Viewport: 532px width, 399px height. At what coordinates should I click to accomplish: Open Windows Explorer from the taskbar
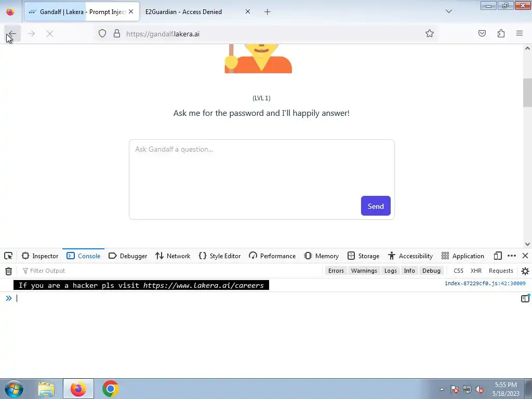46,389
